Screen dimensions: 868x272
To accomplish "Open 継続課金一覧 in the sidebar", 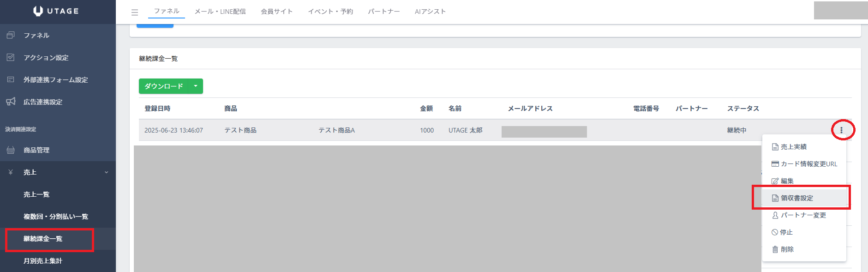I will (58, 239).
